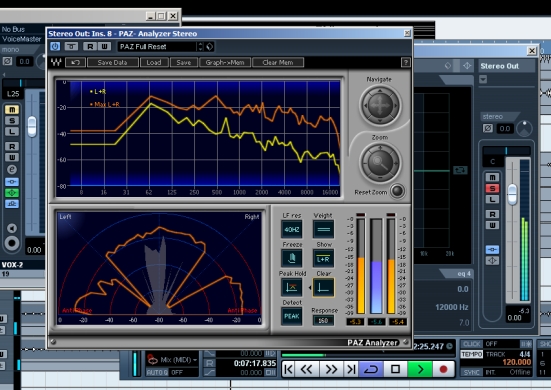Open PAZ help via question mark icon
This screenshot has height=390, width=551.
coord(406,63)
